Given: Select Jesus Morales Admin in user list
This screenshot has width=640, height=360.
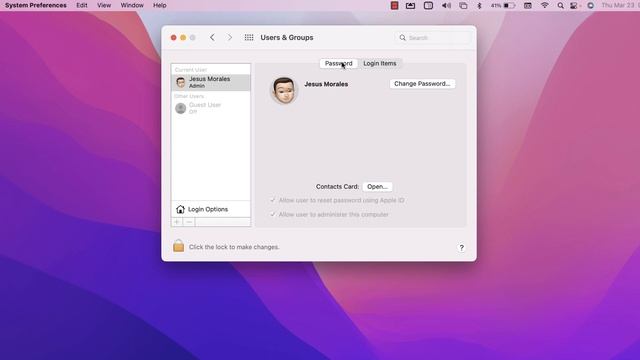Looking at the screenshot, I should click(x=211, y=82).
